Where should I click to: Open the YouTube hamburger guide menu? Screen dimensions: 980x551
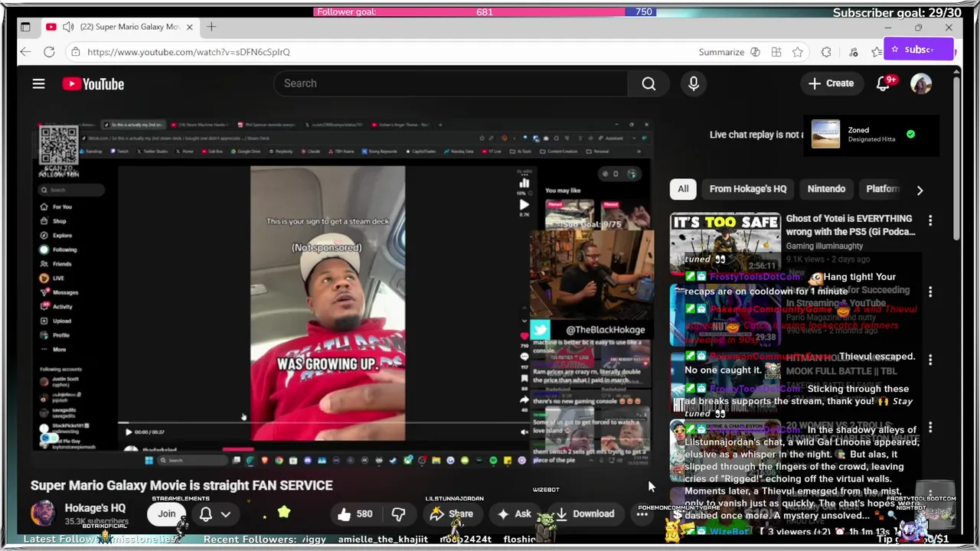coord(38,84)
